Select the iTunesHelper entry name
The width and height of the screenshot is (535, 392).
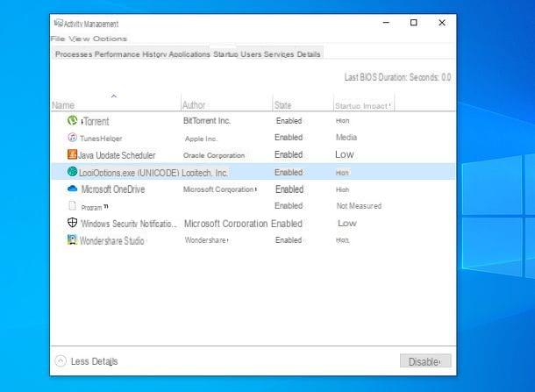tap(101, 139)
